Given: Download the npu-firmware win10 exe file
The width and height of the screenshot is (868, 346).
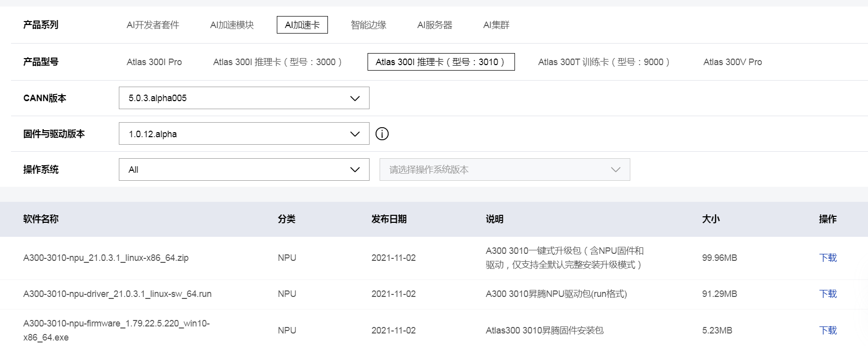Looking at the screenshot, I should click(x=828, y=330).
